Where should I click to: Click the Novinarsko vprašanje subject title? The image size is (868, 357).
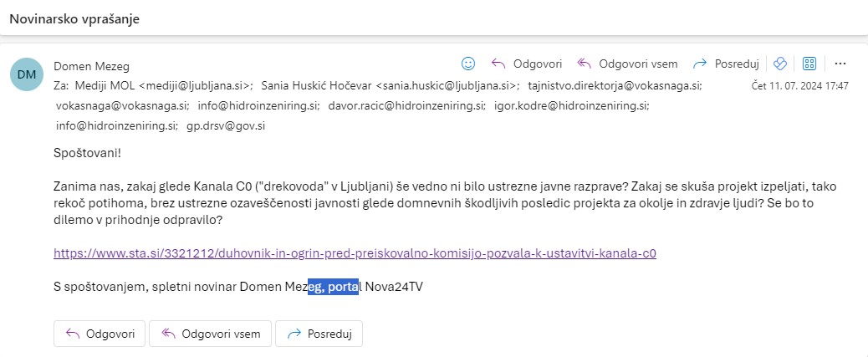click(x=74, y=19)
